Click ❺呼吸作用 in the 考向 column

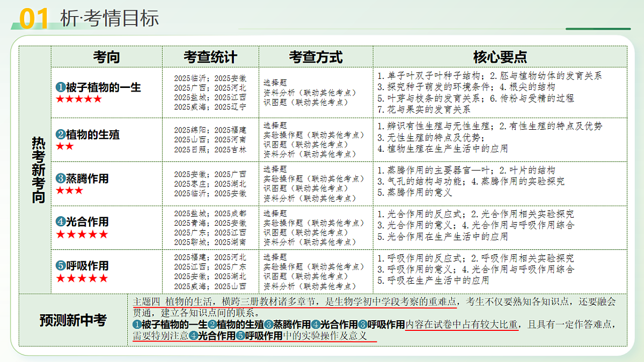82,265
